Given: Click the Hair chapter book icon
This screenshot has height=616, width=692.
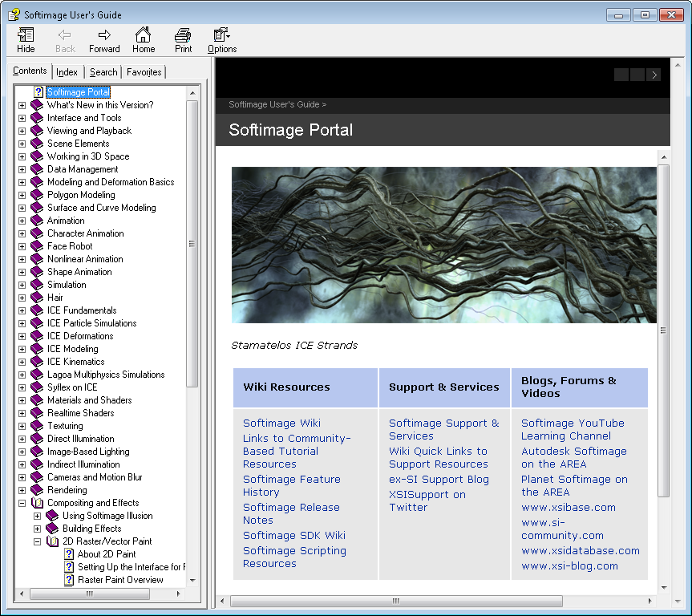Looking at the screenshot, I should 37,298.
